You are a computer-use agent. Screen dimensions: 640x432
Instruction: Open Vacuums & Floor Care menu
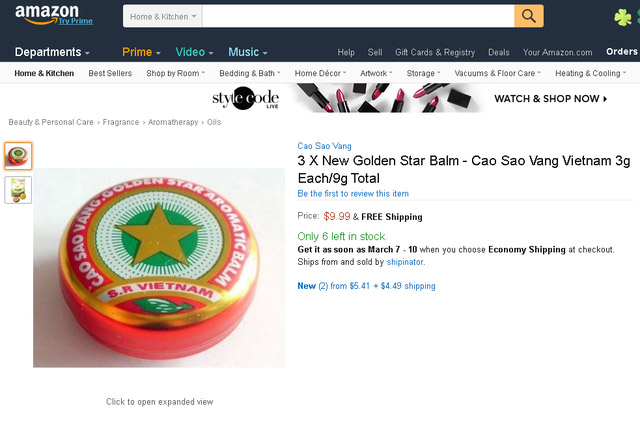tap(498, 73)
